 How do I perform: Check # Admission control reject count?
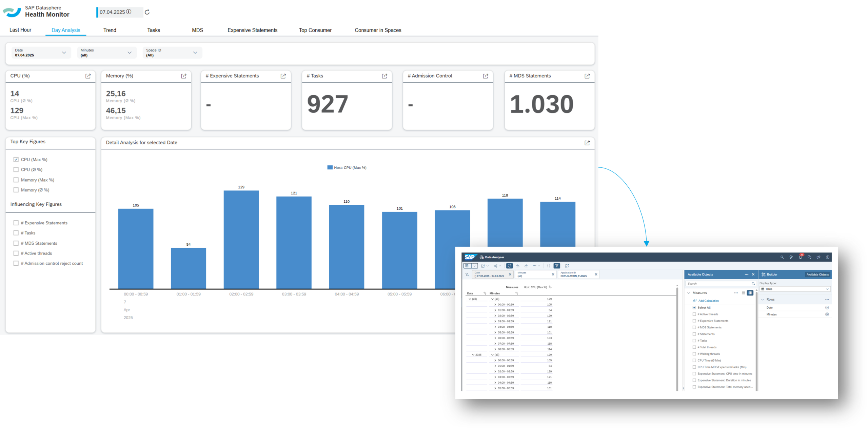[16, 263]
